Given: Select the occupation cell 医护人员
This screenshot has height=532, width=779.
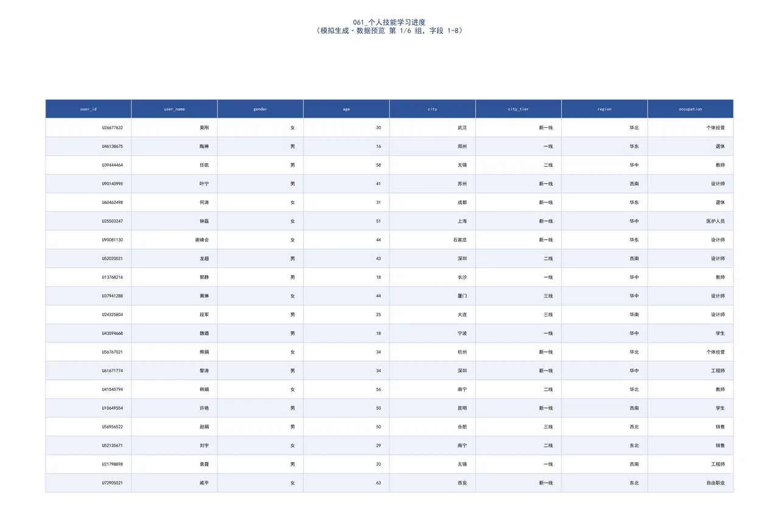Looking at the screenshot, I should (691, 222).
